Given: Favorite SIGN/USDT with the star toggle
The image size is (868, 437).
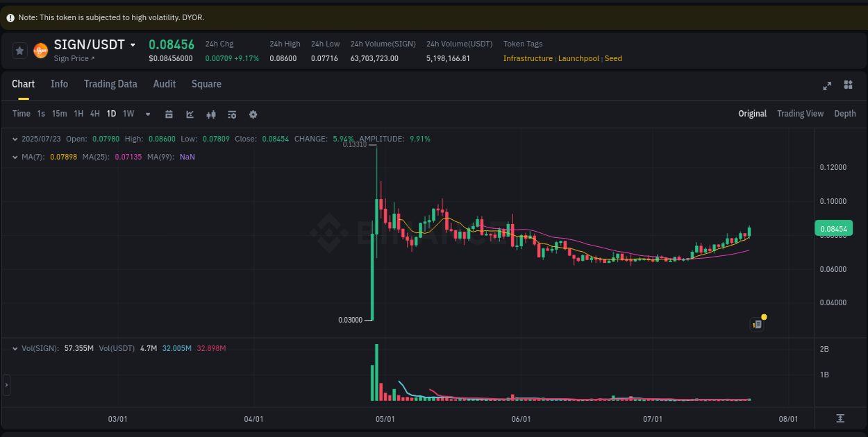Looking at the screenshot, I should pos(19,50).
